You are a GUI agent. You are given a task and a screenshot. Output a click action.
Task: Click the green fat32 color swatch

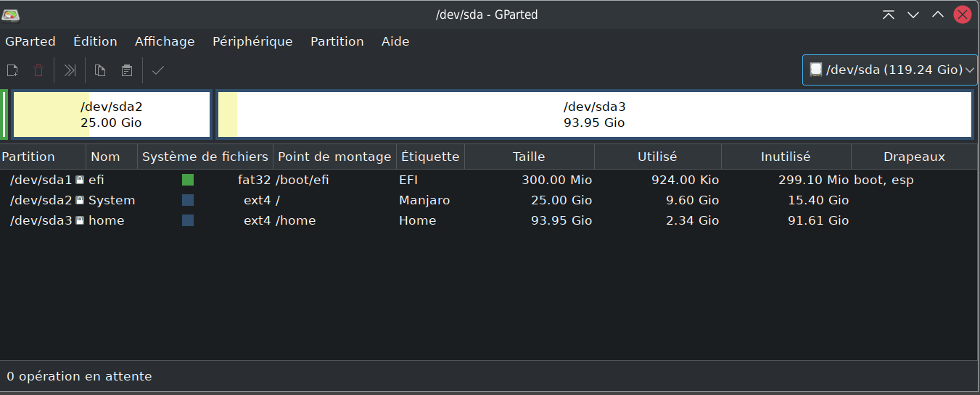[188, 180]
